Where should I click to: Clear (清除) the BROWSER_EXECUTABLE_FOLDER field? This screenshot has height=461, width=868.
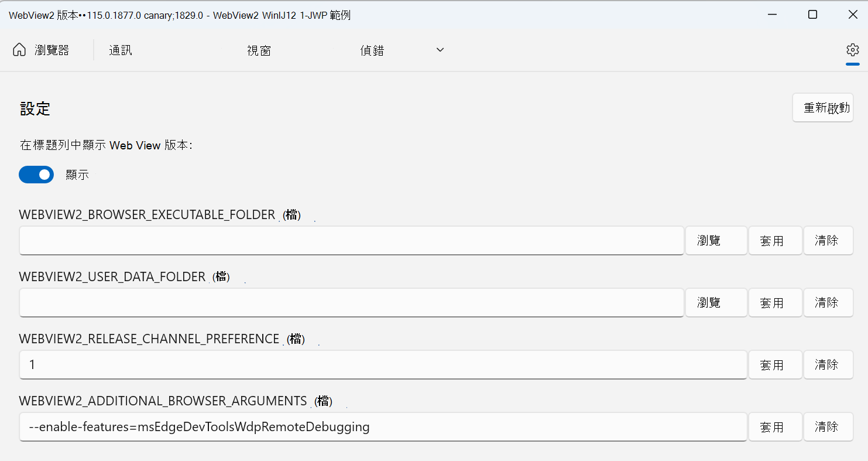coord(828,241)
